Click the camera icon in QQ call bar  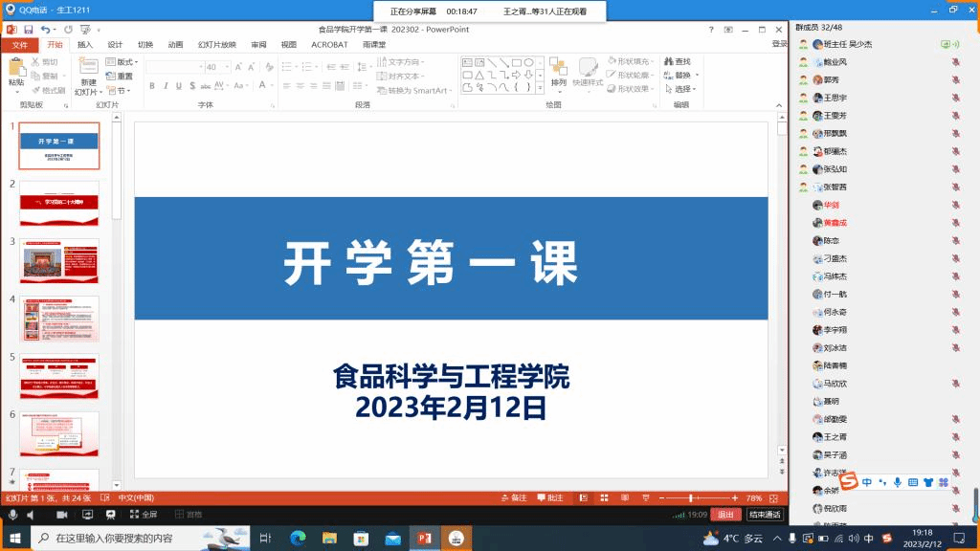(61, 515)
